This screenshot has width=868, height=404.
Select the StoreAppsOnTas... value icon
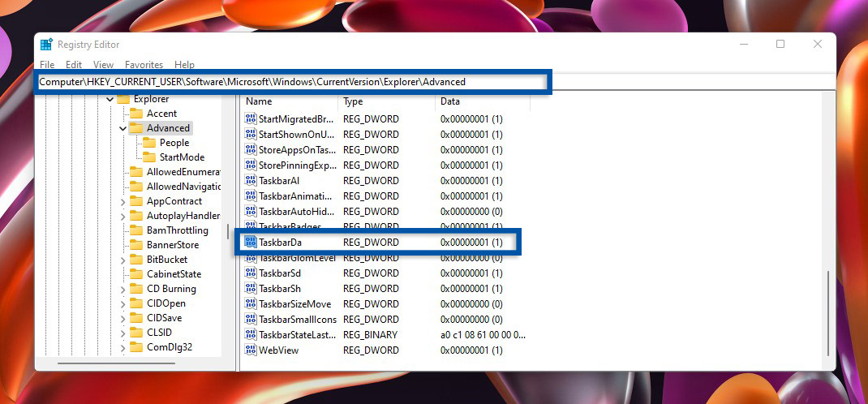[x=251, y=150]
